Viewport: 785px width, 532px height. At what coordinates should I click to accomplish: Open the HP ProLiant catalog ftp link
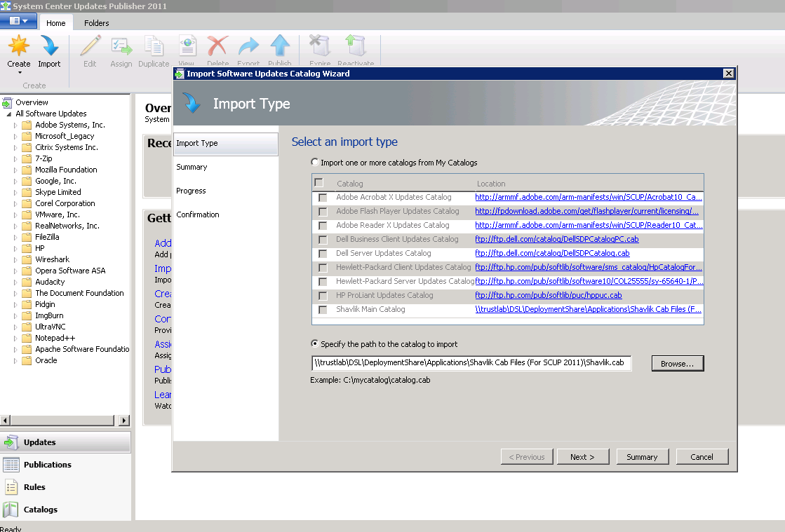pos(548,295)
